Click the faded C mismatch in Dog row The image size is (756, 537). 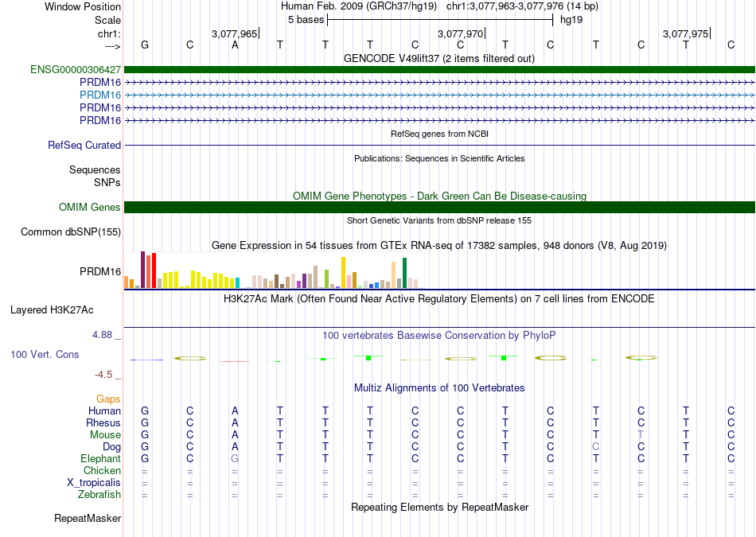tap(596, 447)
